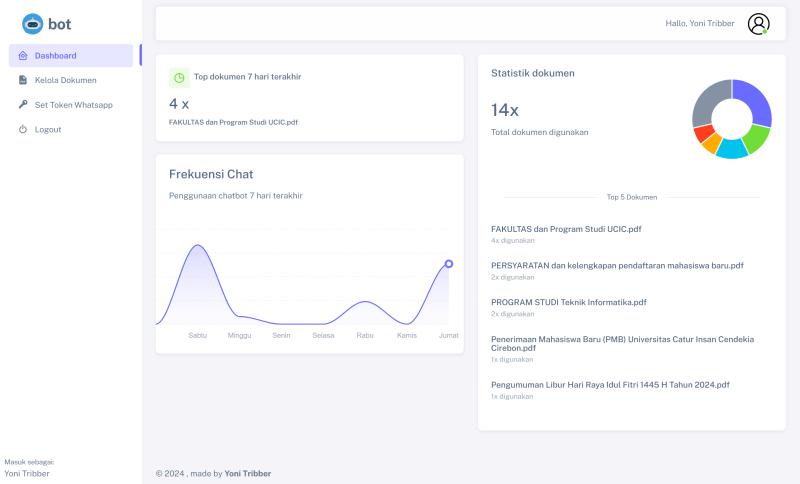The image size is (800, 484).
Task: Click the Jumat data point marker on chart
Action: 449,264
